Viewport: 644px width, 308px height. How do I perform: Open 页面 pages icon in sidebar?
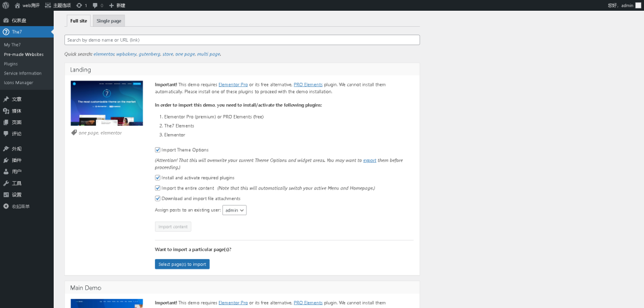(x=6, y=122)
